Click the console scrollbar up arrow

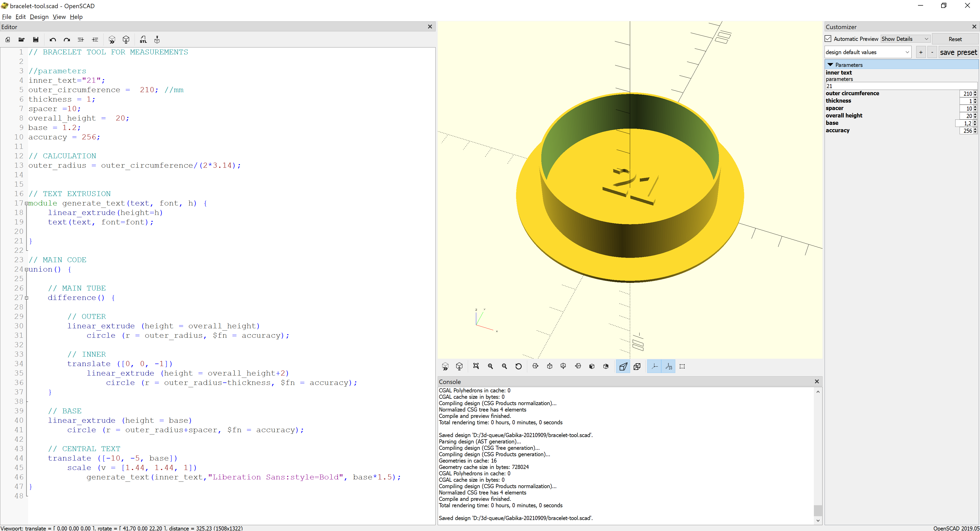tap(818, 392)
